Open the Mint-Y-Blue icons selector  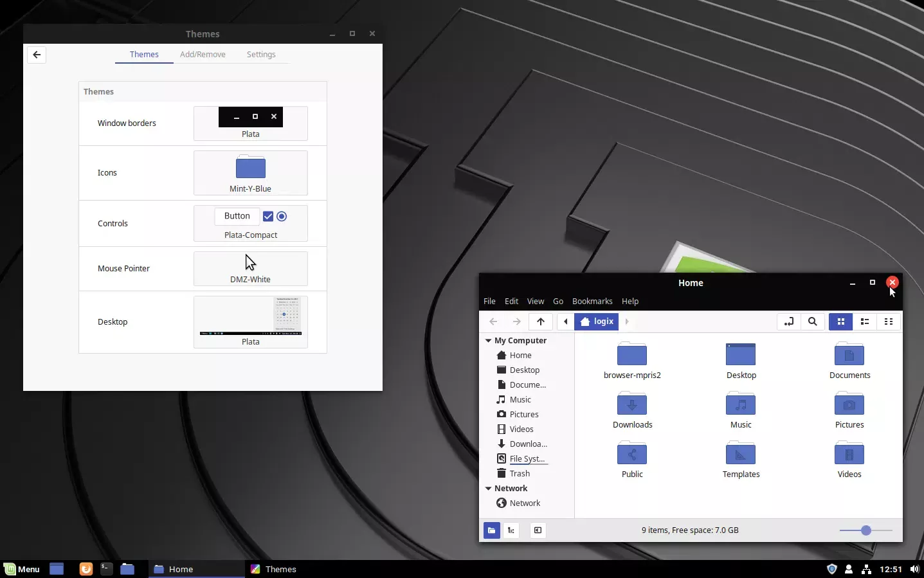[x=251, y=173]
